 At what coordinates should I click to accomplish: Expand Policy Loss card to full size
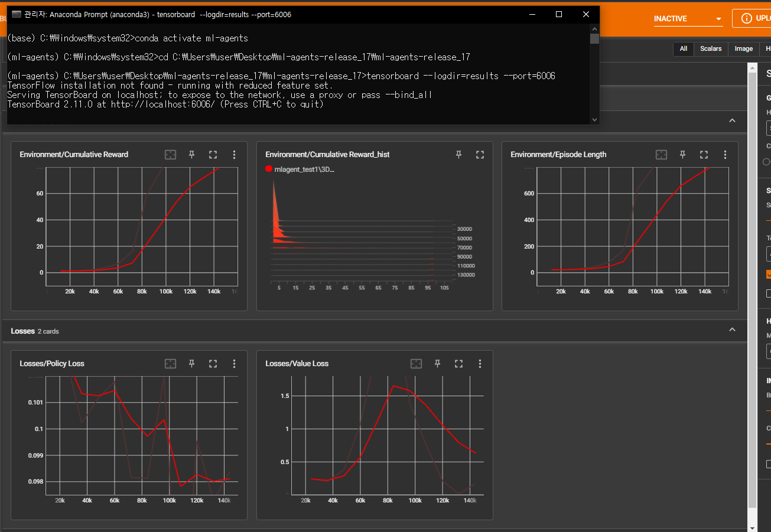pos(213,364)
